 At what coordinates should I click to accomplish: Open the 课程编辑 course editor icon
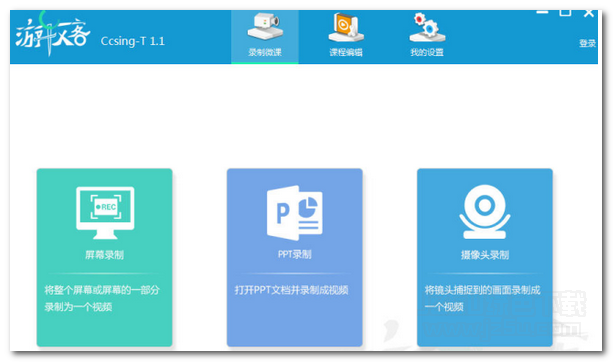(346, 27)
